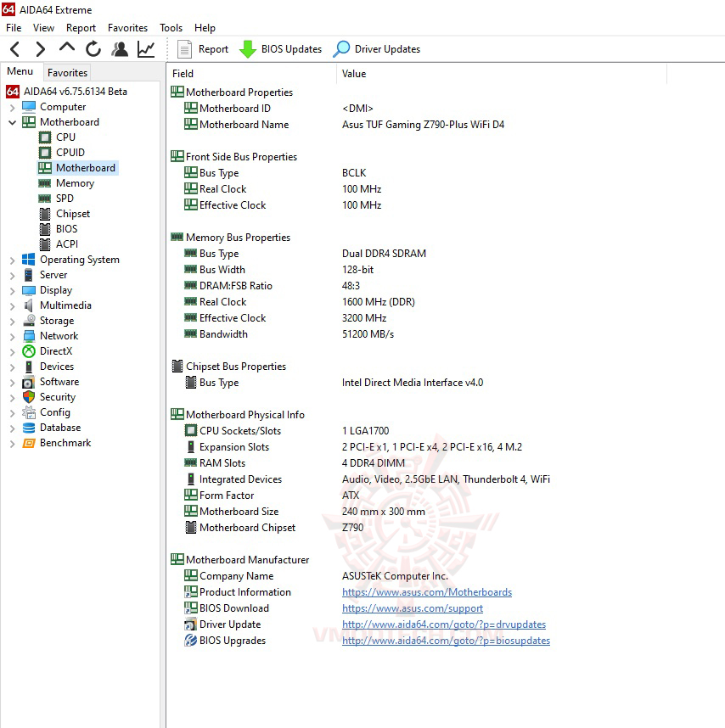
Task: Check for BIOS Updates
Action: point(280,48)
